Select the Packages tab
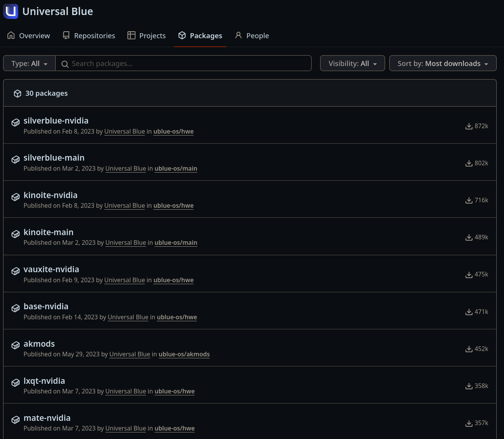The width and height of the screenshot is (504, 439). [200, 36]
